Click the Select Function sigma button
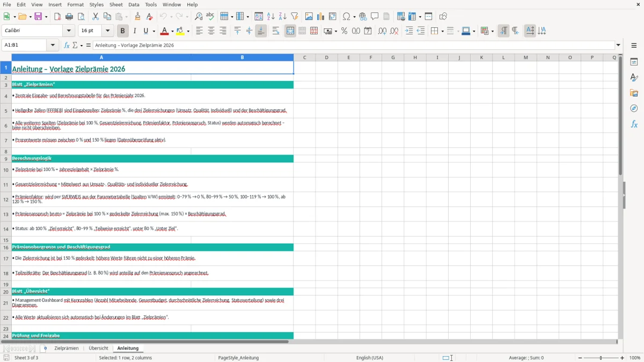644x362 pixels. 75,46
